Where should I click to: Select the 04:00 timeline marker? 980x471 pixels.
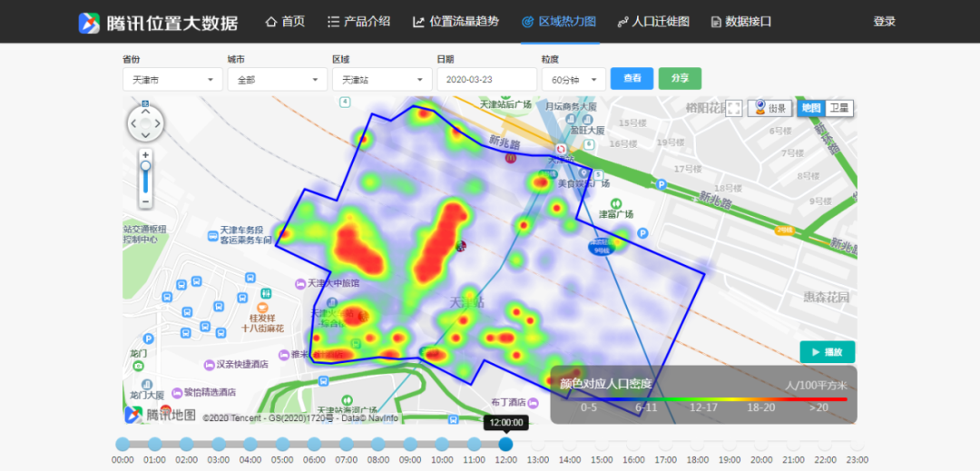pos(250,444)
